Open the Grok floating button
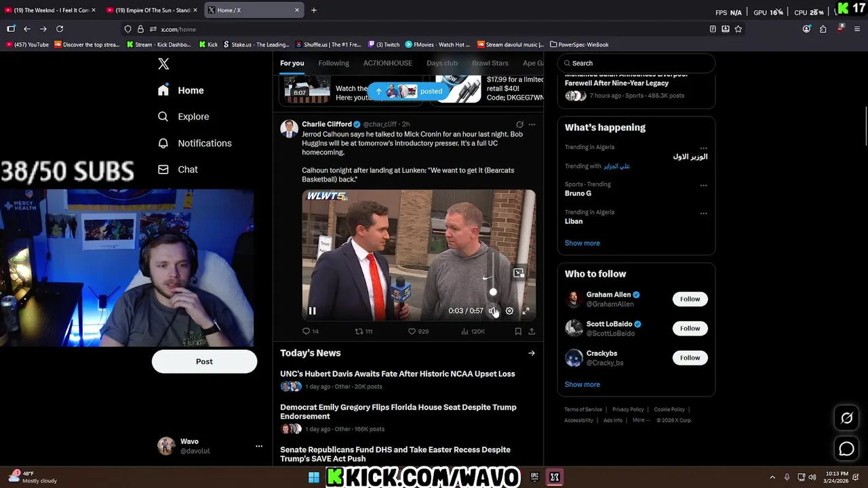This screenshot has height=488, width=868. (846, 418)
